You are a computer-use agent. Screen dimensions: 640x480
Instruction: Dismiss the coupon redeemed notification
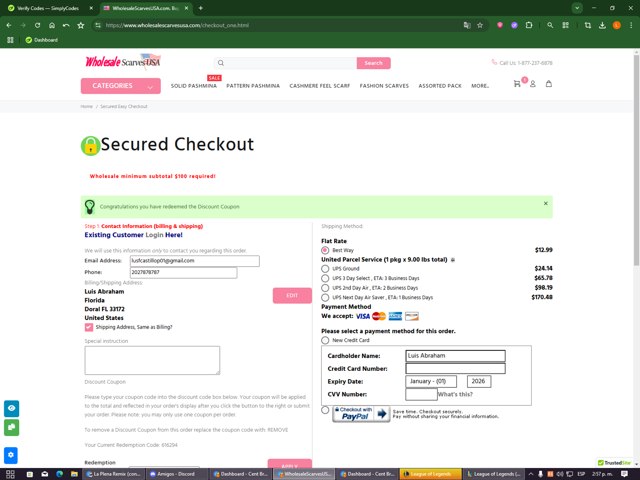tap(546, 203)
